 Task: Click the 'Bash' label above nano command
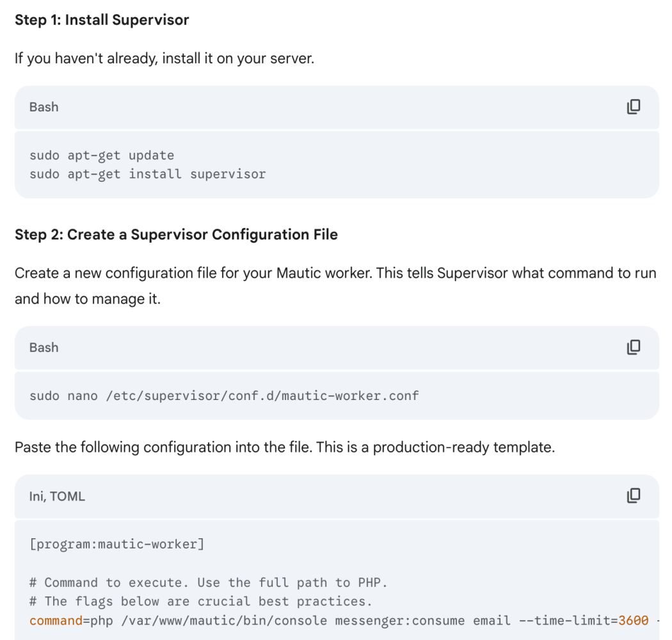(x=44, y=347)
